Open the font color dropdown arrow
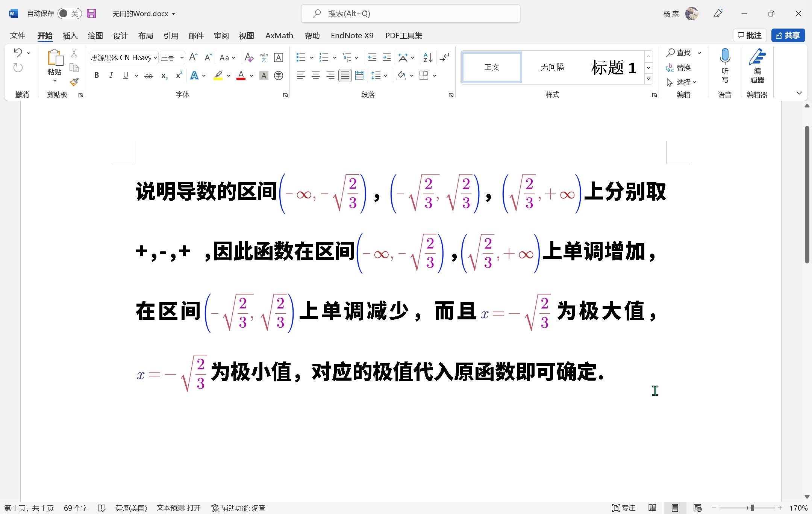The height and width of the screenshot is (514, 812). click(x=251, y=76)
